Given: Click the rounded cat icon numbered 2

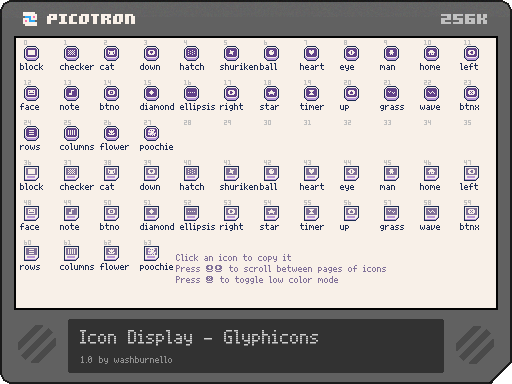Looking at the screenshot, I should pyautogui.click(x=111, y=53).
